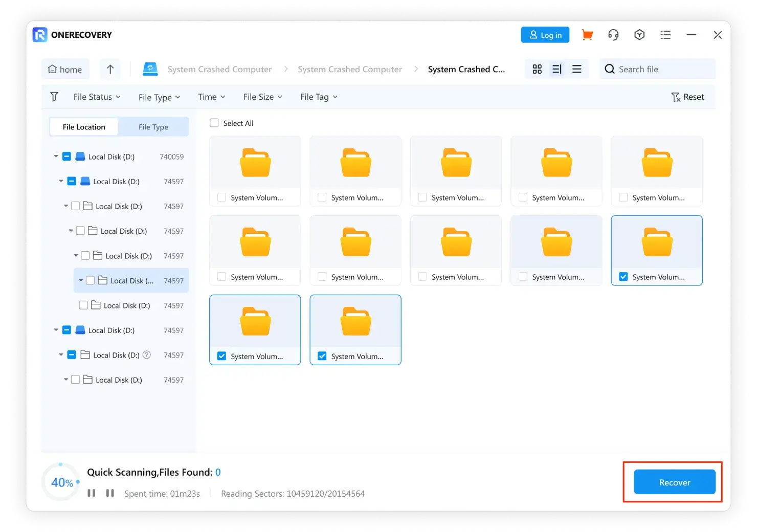Image resolution: width=757 pixels, height=532 pixels.
Task: Open the list menu icon in title bar
Action: pyautogui.click(x=665, y=35)
